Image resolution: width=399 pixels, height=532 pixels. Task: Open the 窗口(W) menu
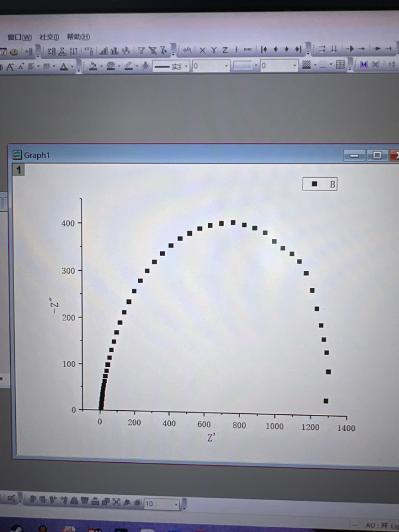[x=20, y=37]
